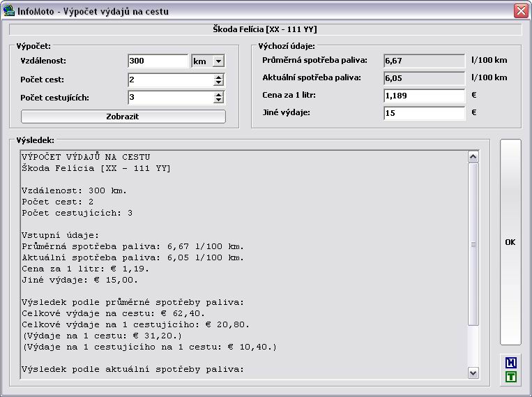Click 'Celkové výdaje na 1 cestujícího: € 20,80.'
The height and width of the screenshot is (397, 532).
[x=136, y=324]
